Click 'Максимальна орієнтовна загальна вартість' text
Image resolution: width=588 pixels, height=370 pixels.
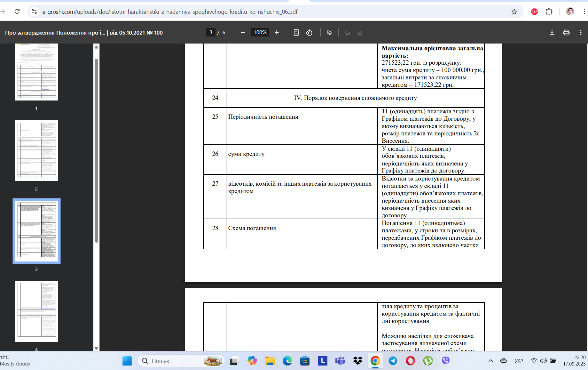[432, 52]
